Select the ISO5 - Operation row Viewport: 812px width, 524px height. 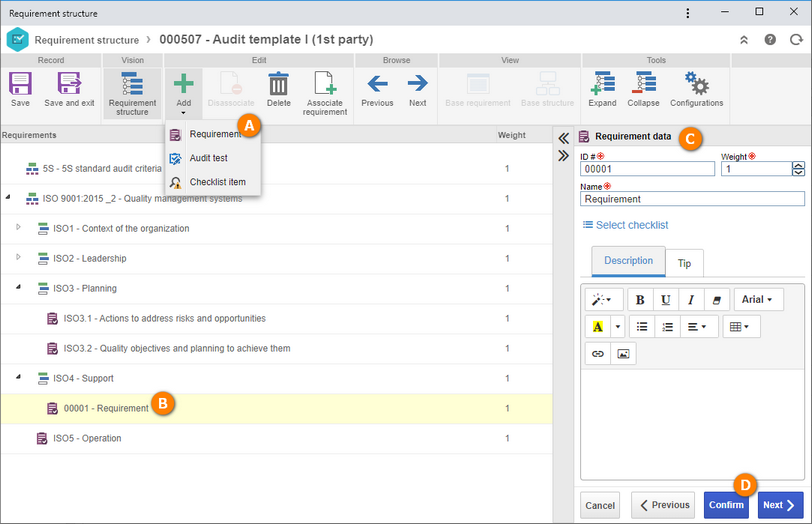tap(276, 439)
